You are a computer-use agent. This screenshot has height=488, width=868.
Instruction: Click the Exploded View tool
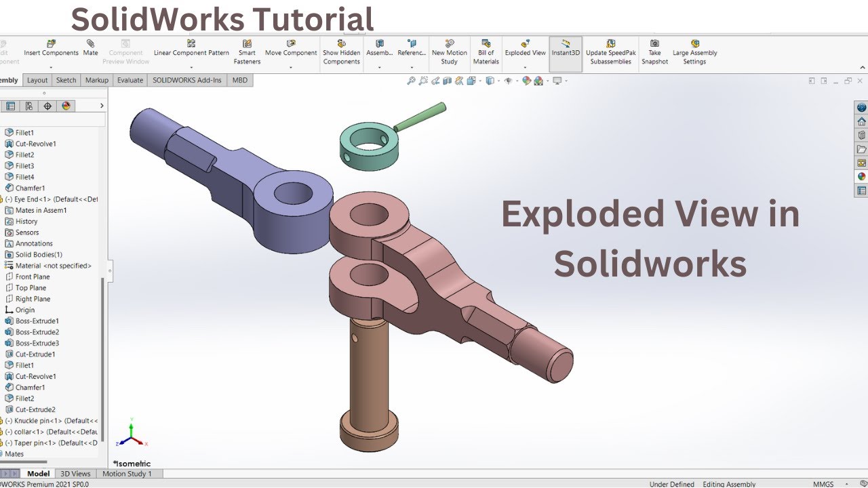pyautogui.click(x=526, y=49)
